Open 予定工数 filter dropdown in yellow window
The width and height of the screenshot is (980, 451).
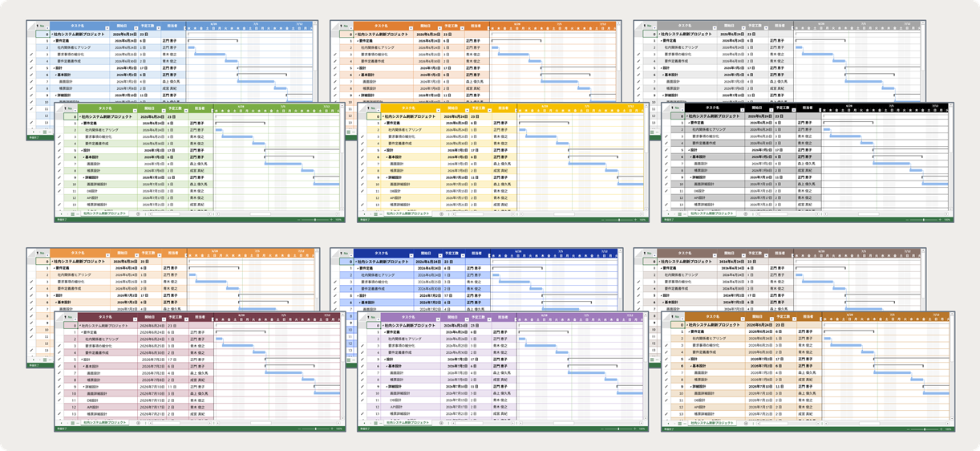coord(490,111)
